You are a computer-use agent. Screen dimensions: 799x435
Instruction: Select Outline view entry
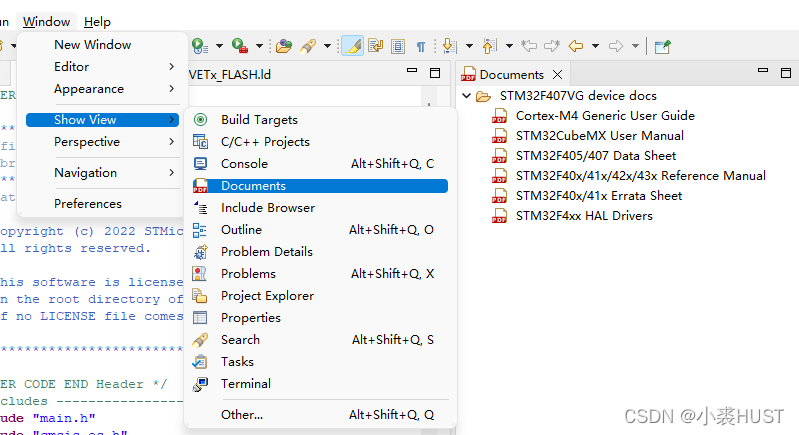[x=320, y=230]
